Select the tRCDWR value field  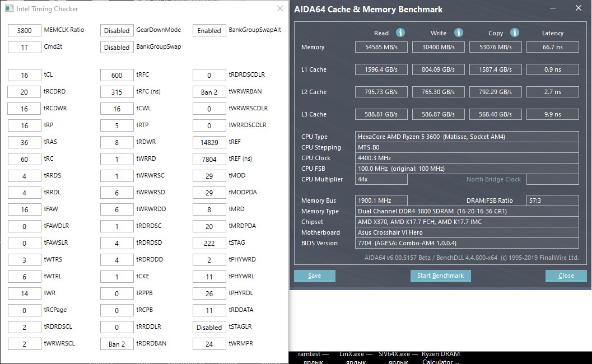(x=24, y=109)
